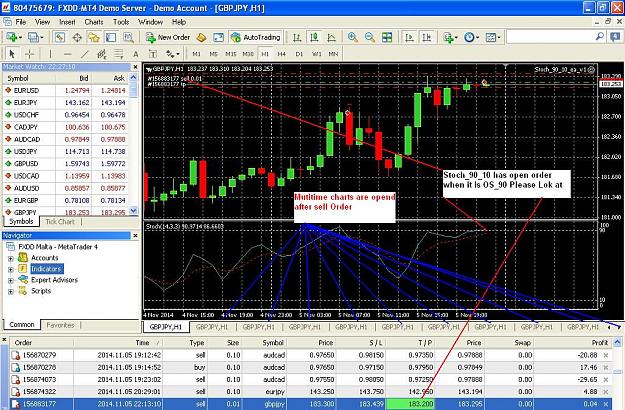
Task: Switch to Candlesticks chart display
Action: (314, 37)
